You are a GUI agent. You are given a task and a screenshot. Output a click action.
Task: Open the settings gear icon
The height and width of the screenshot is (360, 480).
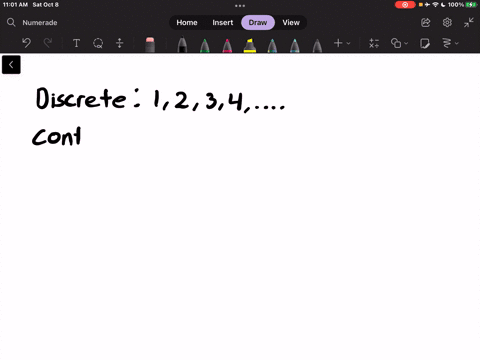coord(447,22)
